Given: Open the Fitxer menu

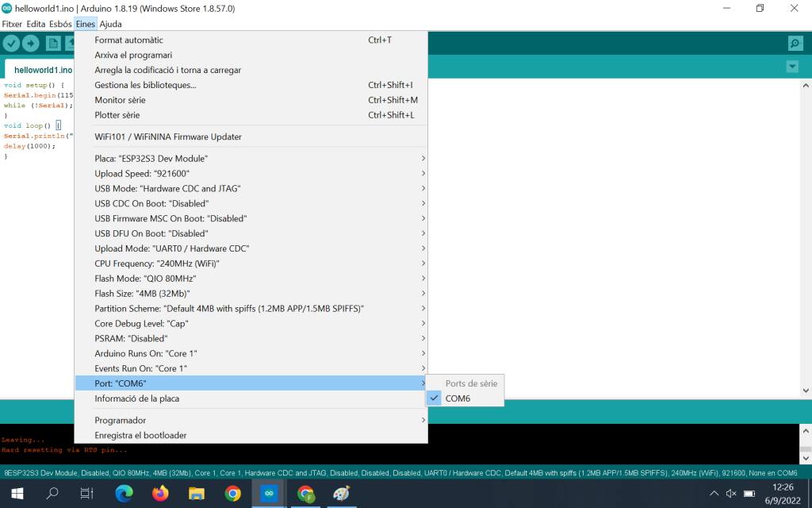Looking at the screenshot, I should point(12,24).
